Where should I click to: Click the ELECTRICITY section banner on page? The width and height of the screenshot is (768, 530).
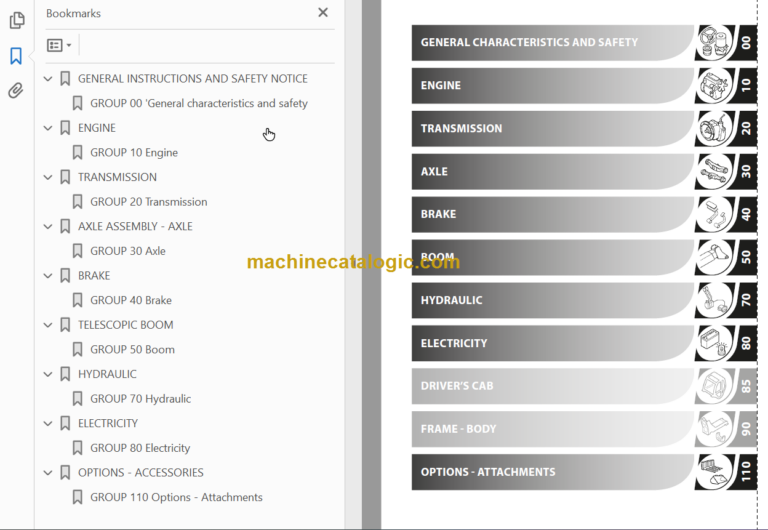(x=552, y=343)
